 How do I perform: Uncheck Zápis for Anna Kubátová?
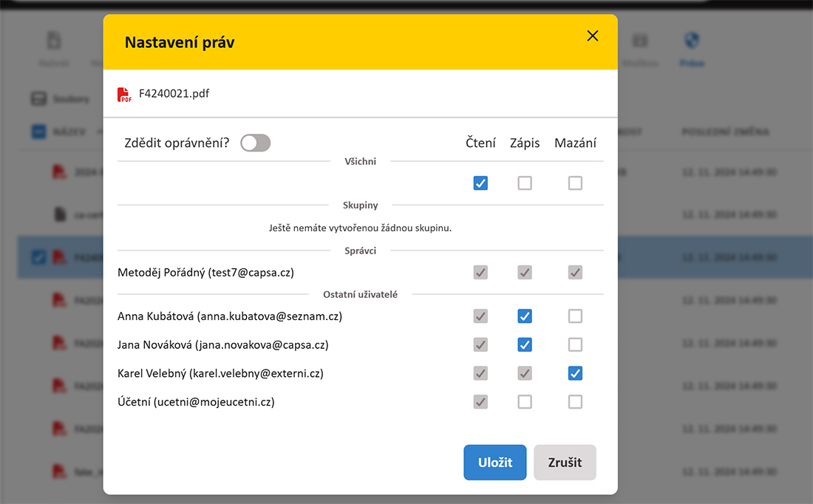click(525, 316)
